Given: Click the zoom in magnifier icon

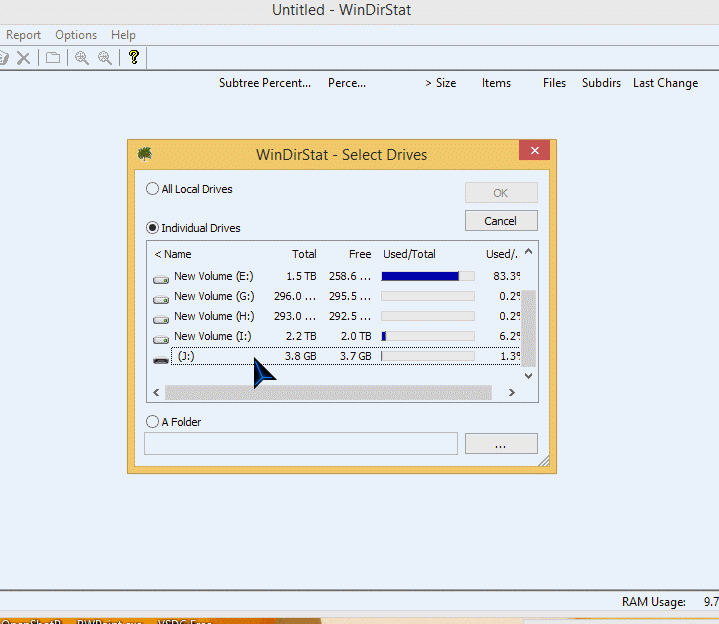Looking at the screenshot, I should tap(82, 58).
